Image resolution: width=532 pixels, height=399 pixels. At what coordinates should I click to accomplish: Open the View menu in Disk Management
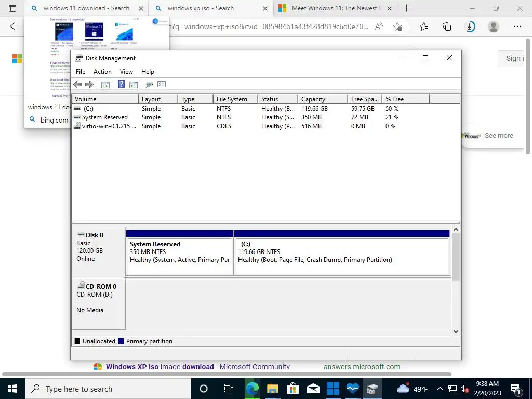(x=126, y=72)
